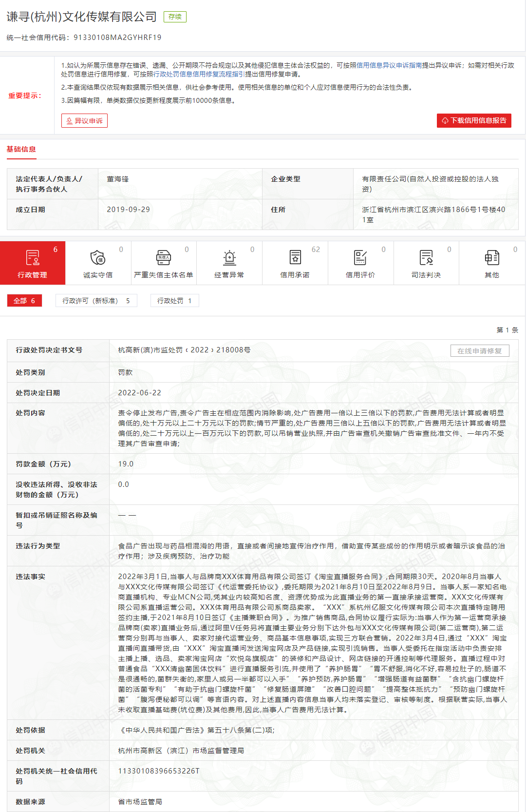Open 严重失信主体名单 icon
Image resolution: width=526 pixels, height=812 pixels.
click(x=164, y=257)
